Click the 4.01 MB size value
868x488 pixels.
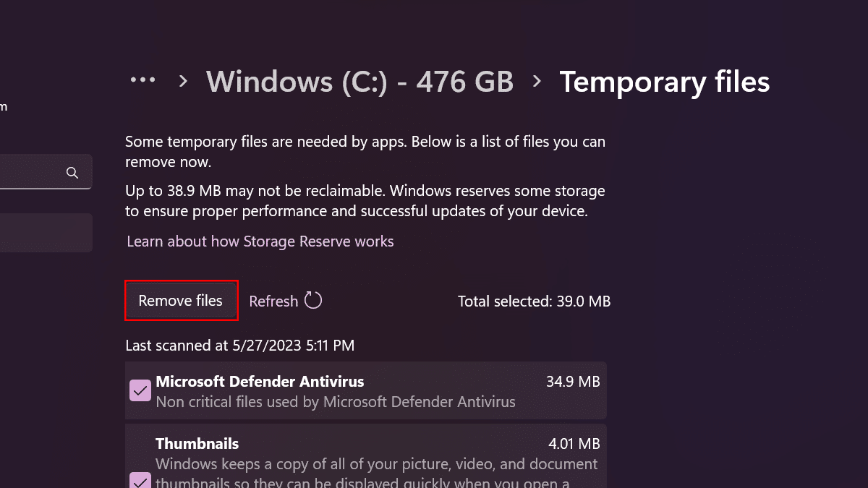(574, 443)
